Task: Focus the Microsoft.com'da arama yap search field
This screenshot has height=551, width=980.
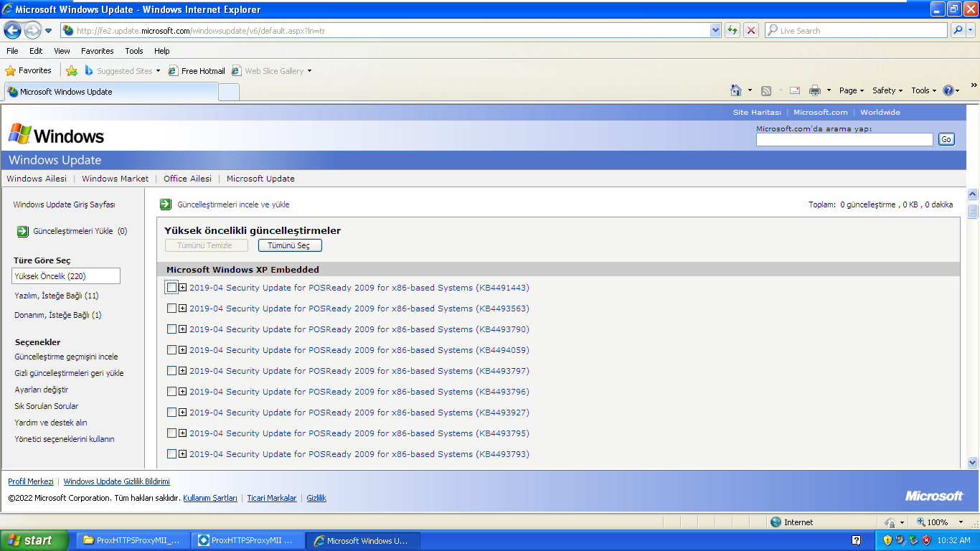Action: point(844,139)
